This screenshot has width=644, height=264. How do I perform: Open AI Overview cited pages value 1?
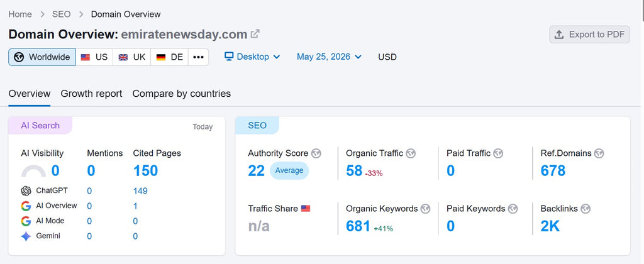click(x=135, y=206)
